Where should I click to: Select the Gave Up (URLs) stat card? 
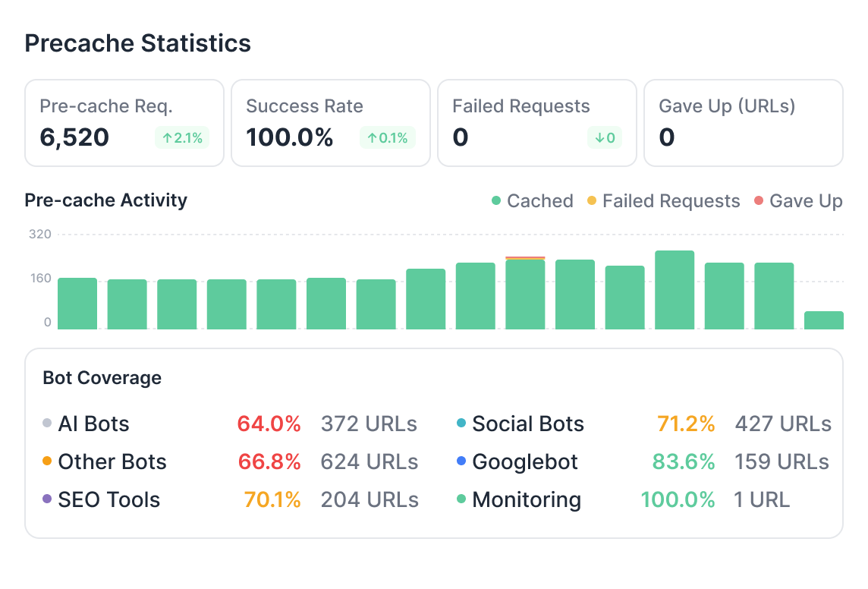pos(744,123)
